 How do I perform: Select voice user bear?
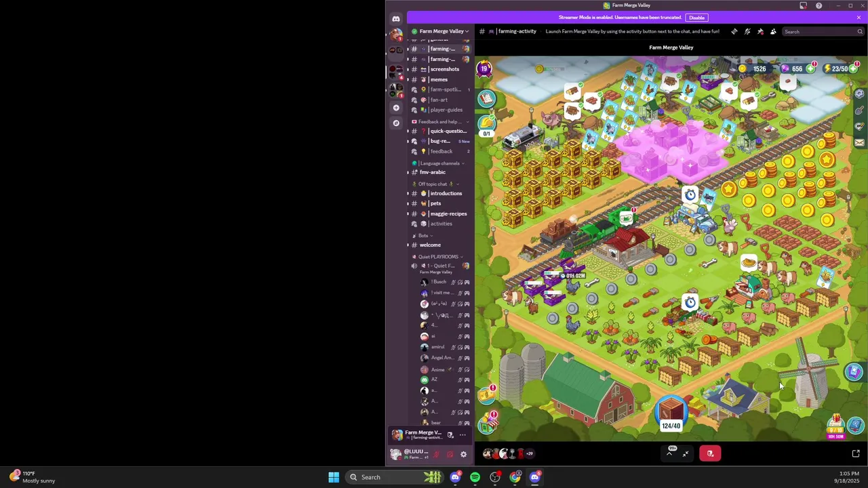(x=444, y=423)
